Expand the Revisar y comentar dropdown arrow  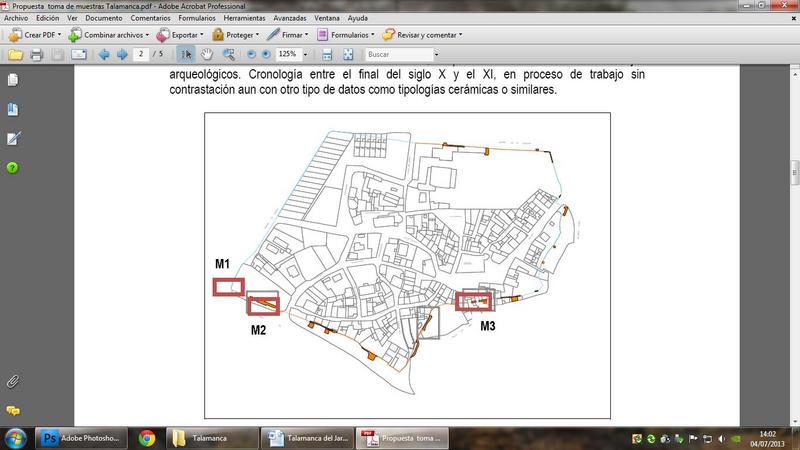coord(460,35)
